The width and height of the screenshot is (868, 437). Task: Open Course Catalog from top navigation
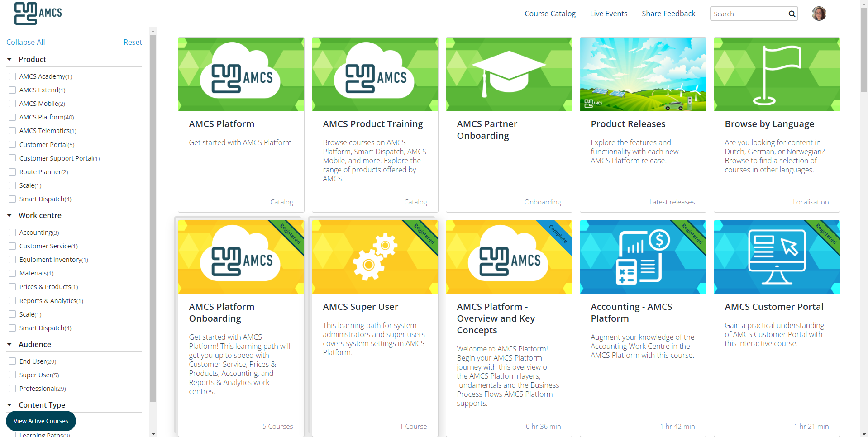coord(550,14)
